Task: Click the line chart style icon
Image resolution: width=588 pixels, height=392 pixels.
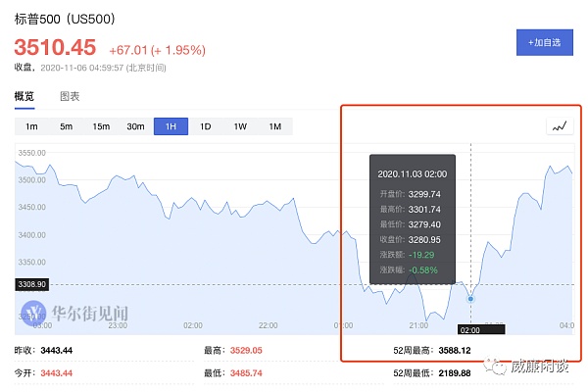Action: tap(560, 126)
